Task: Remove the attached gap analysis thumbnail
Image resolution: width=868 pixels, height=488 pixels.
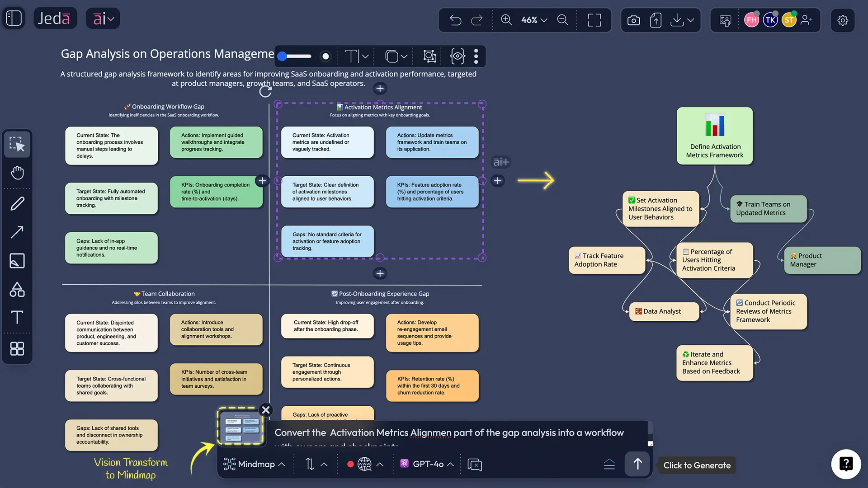Action: coord(266,410)
